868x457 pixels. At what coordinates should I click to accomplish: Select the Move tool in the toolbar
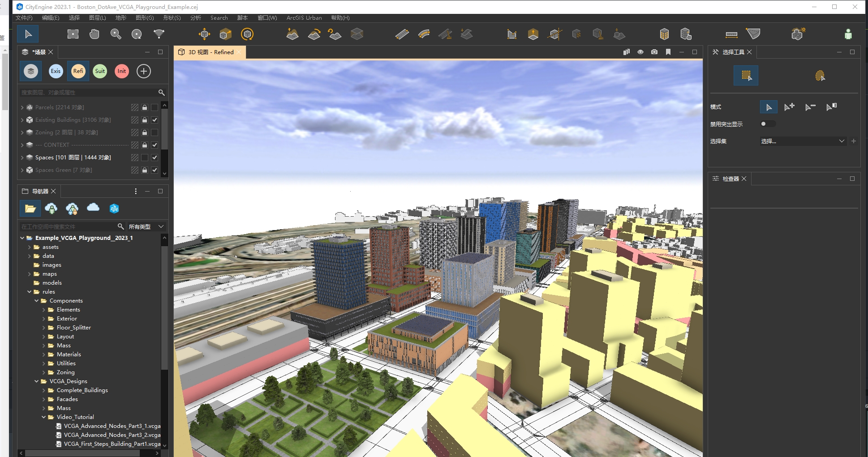[x=204, y=34]
